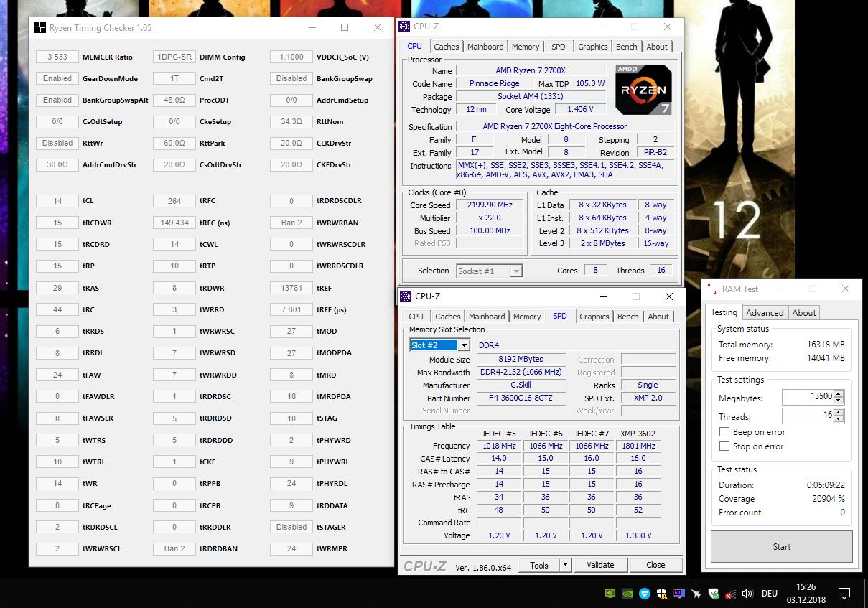Click the tCL value field showing 14
868x608 pixels.
click(x=57, y=201)
